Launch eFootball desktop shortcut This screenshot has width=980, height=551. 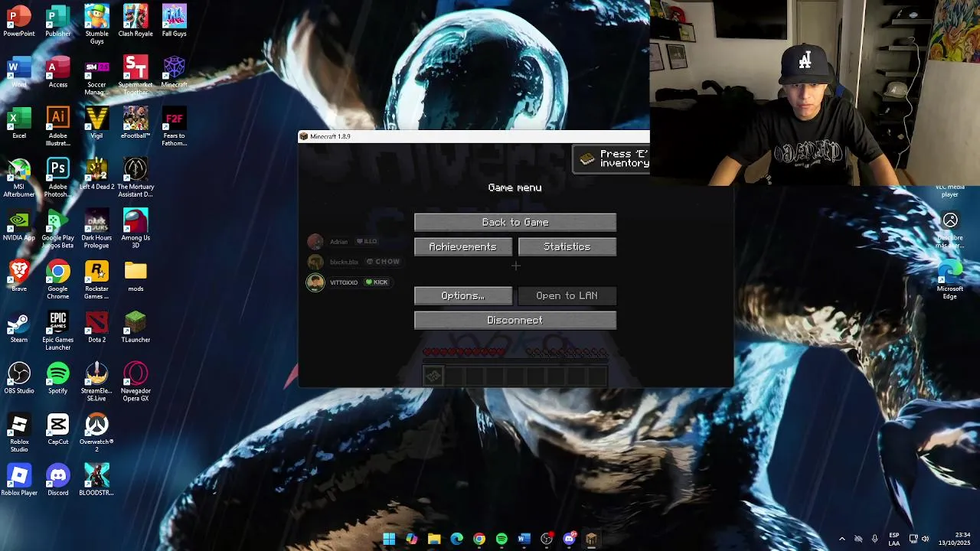coord(136,123)
